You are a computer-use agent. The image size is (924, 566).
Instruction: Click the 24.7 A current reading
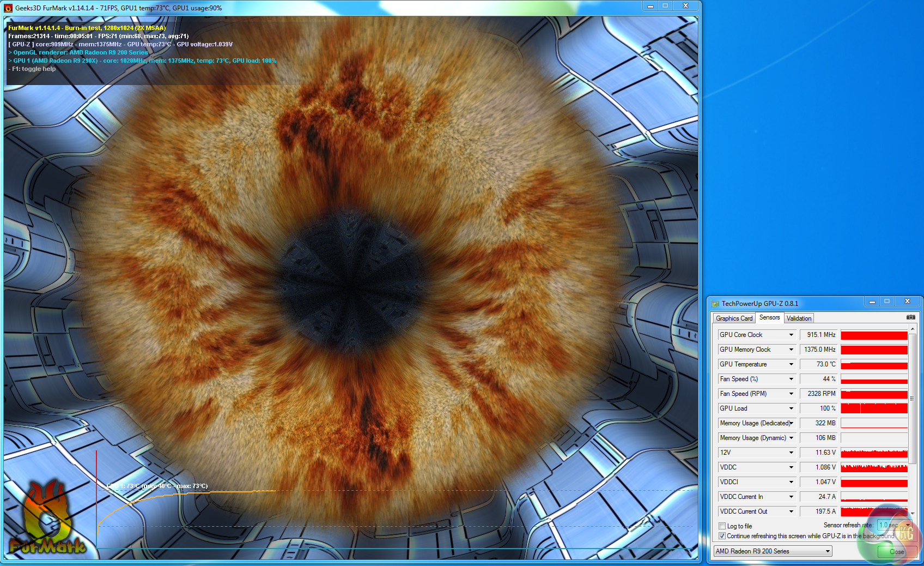pyautogui.click(x=818, y=497)
